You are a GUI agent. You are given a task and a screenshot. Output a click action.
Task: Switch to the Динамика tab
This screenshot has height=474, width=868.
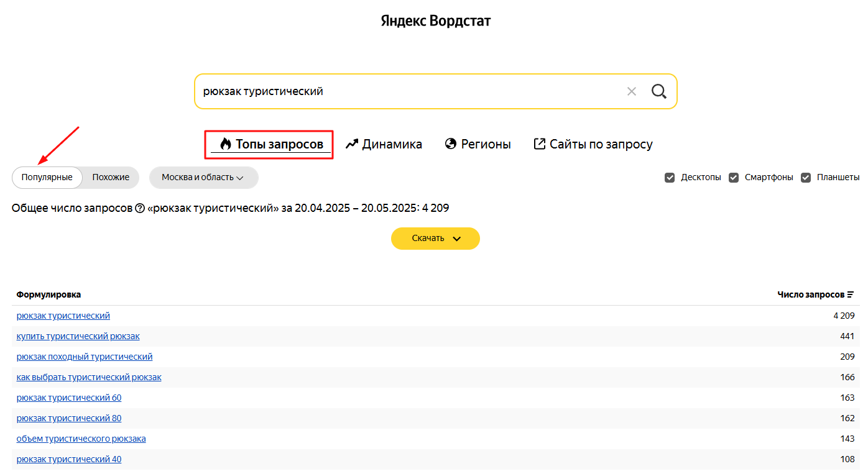pyautogui.click(x=384, y=144)
